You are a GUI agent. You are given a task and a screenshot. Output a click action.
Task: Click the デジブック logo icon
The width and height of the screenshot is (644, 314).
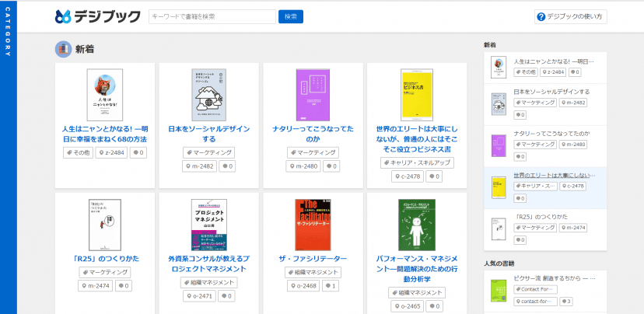pyautogui.click(x=64, y=16)
